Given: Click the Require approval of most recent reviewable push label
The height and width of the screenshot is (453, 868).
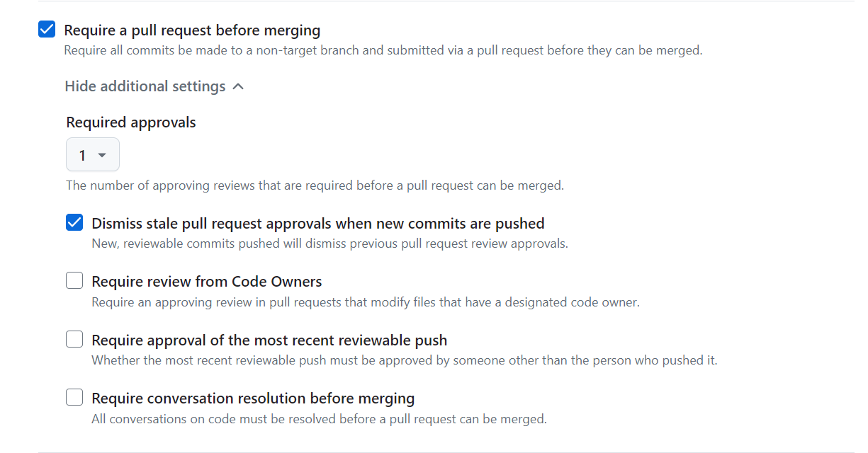Looking at the screenshot, I should pos(269,340).
